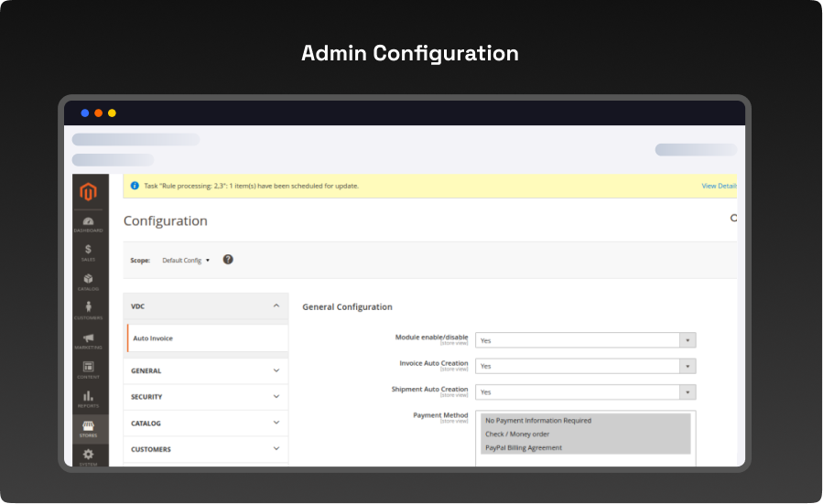The width and height of the screenshot is (823, 504).
Task: Open the Customers person icon
Action: click(88, 310)
